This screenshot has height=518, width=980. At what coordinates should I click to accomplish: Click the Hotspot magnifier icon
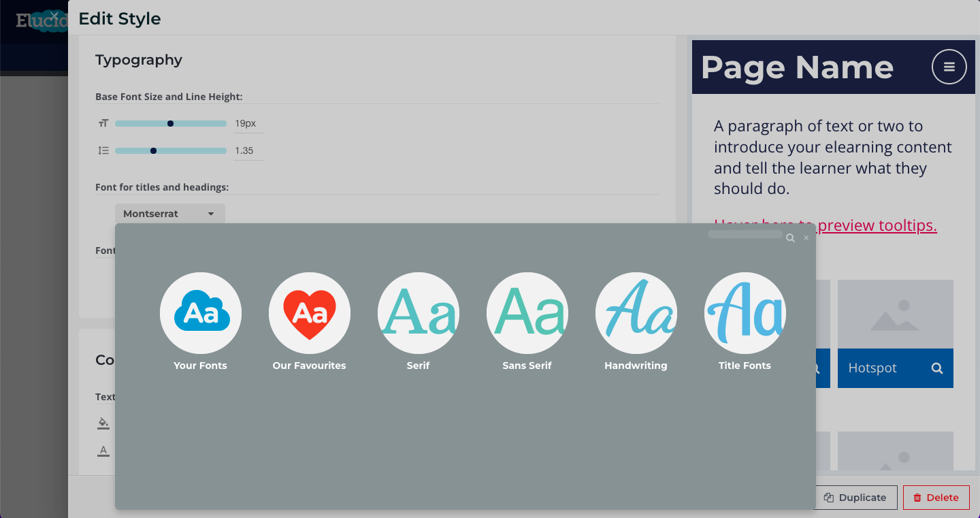[937, 368]
